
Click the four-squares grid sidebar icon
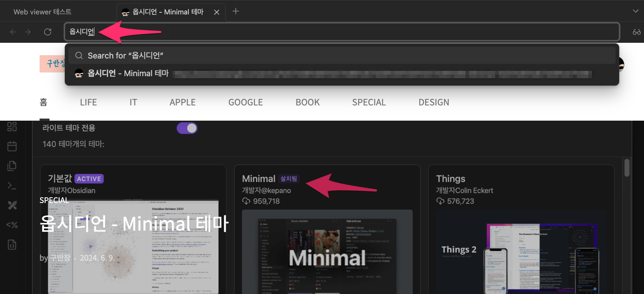[12, 127]
